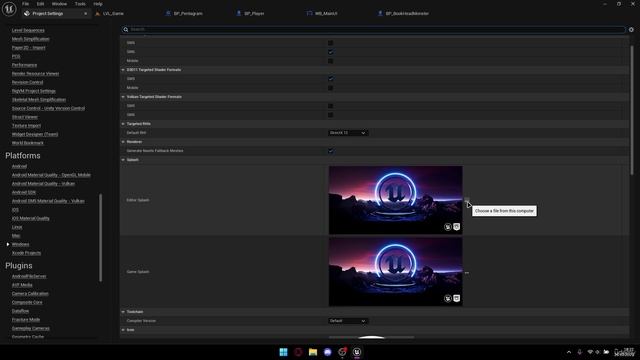The width and height of the screenshot is (640, 360).
Task: Toggle the SM6 checkbox under Vulkan Targeted Shader Formats
Action: [331, 115]
